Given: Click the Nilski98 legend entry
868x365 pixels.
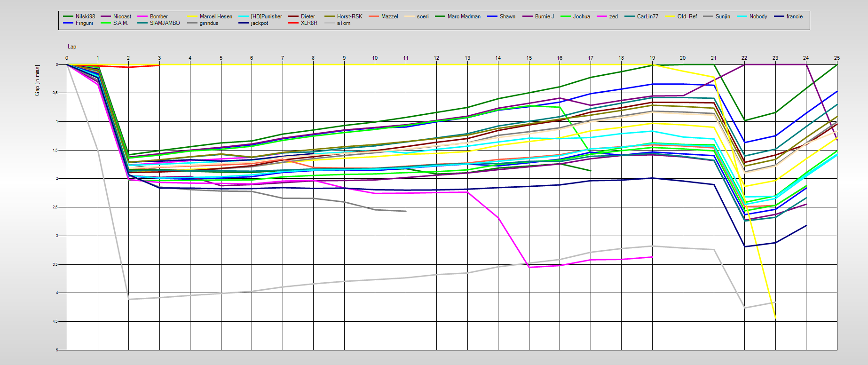Looking at the screenshot, I should 85,16.
